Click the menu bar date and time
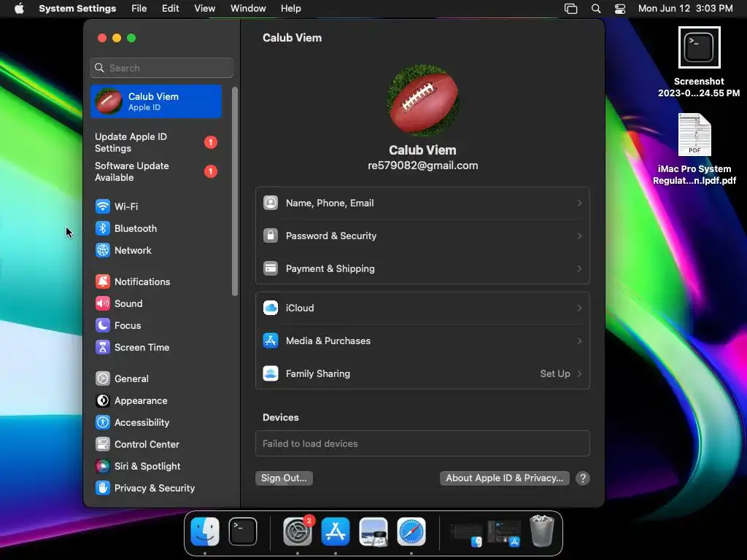 686,9
